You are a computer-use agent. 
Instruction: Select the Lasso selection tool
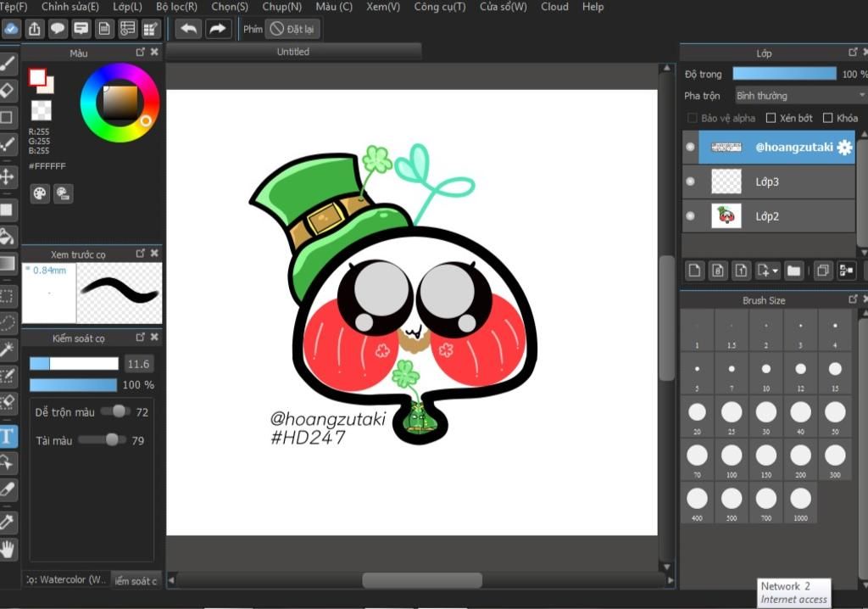(x=8, y=323)
